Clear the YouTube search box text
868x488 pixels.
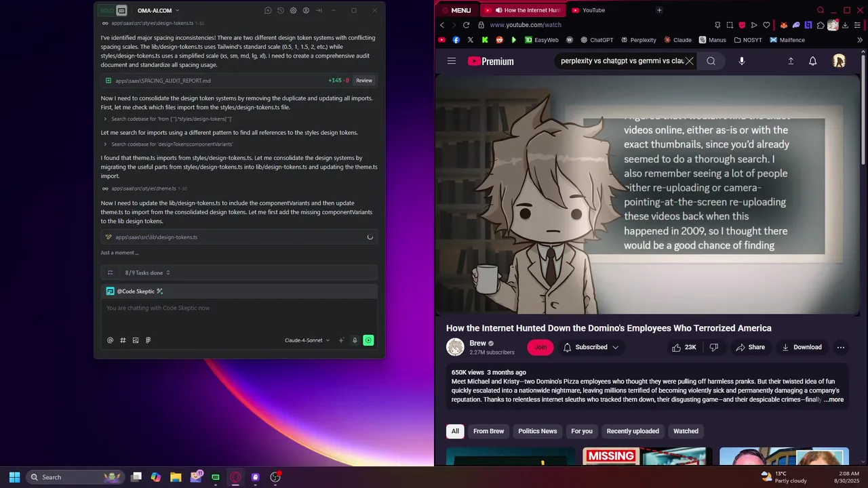(690, 61)
